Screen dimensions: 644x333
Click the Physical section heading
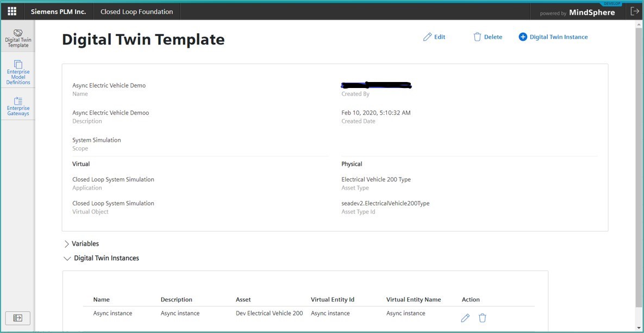tap(352, 164)
